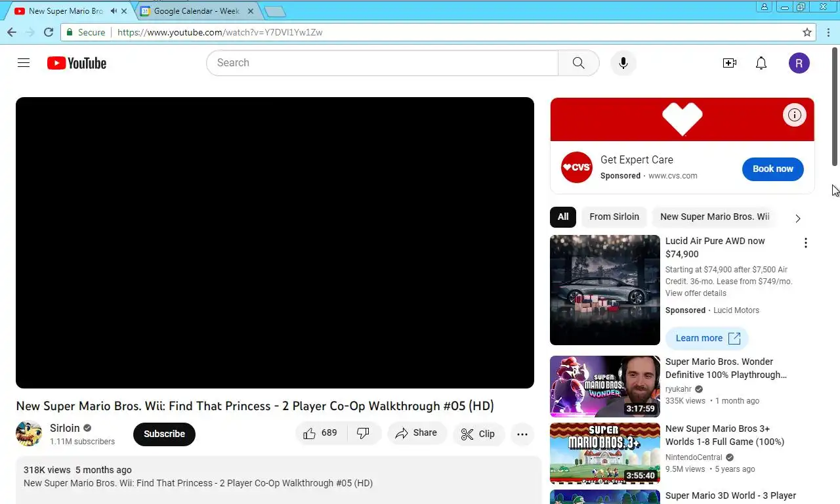
Task: Open Lucid Air car ad thumbnail
Action: (605, 290)
